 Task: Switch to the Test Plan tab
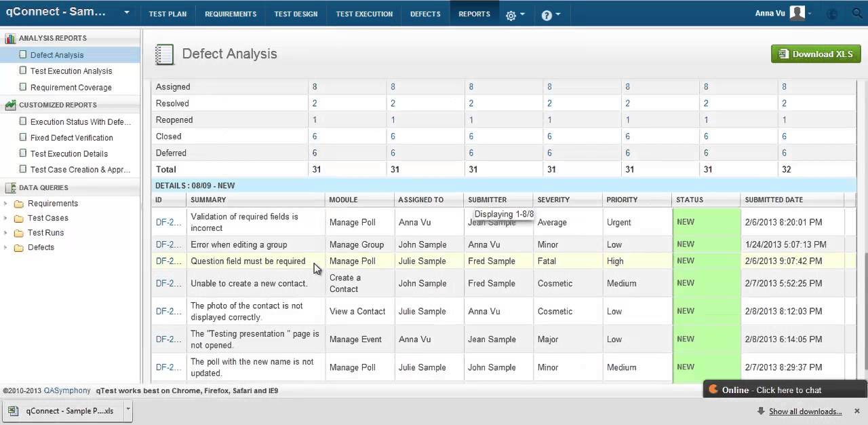click(x=167, y=14)
